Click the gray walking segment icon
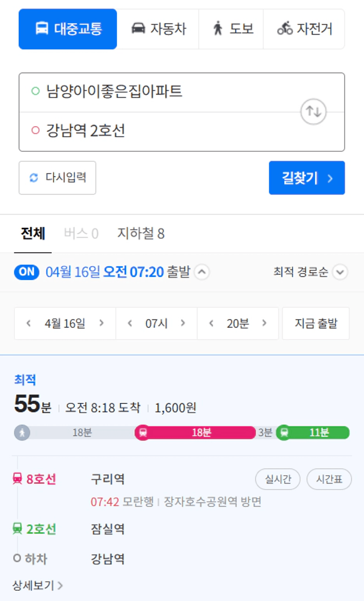Image resolution: width=364 pixels, height=601 pixels. point(22,433)
